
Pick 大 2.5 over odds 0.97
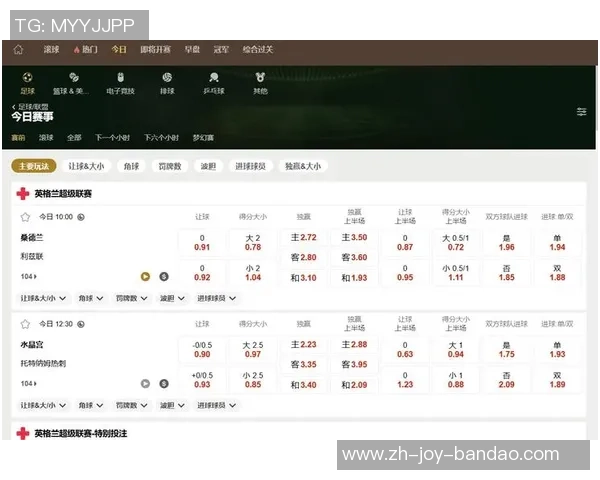253,350
